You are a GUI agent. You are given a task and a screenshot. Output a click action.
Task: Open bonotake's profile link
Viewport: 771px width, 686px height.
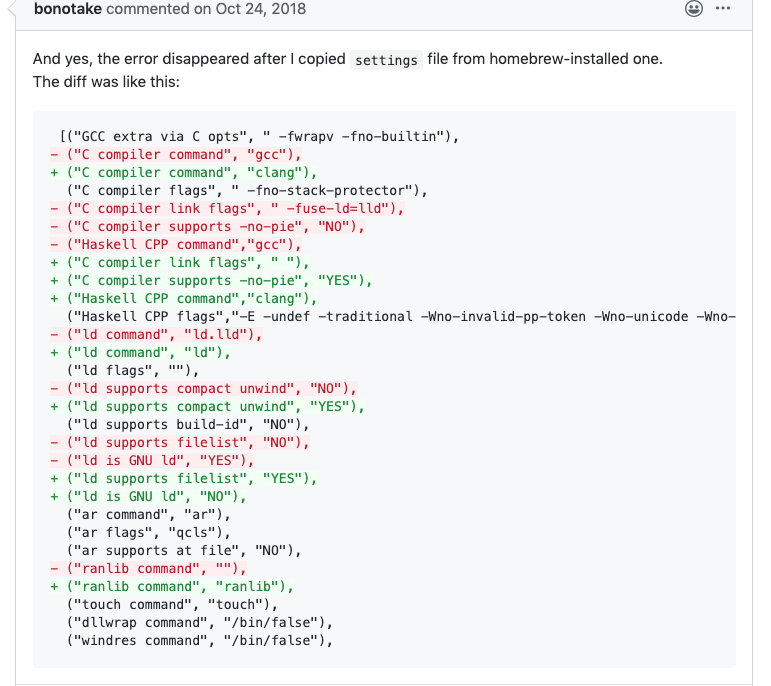point(68,9)
